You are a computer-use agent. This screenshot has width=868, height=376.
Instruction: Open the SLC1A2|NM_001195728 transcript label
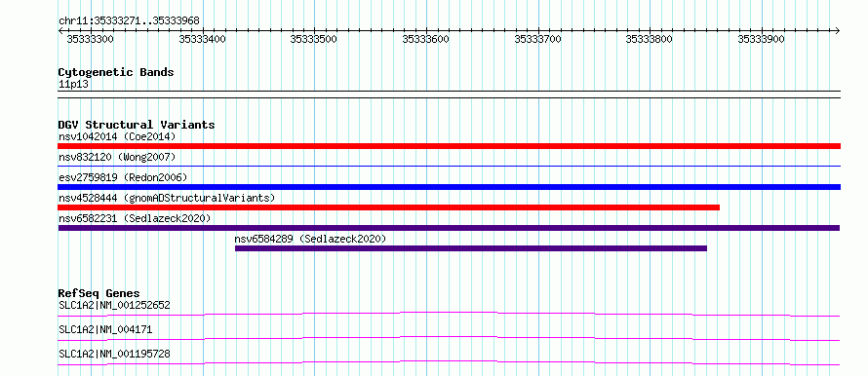[x=114, y=354]
